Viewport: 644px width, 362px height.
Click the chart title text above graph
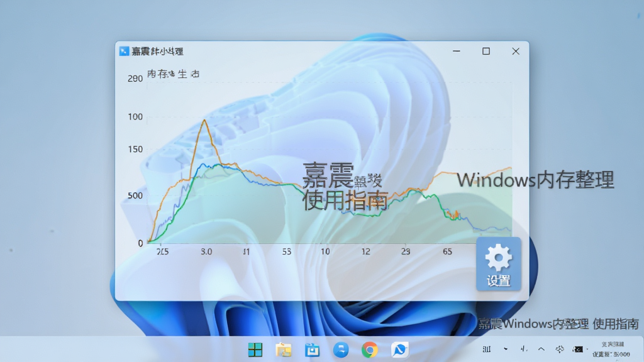tap(174, 74)
